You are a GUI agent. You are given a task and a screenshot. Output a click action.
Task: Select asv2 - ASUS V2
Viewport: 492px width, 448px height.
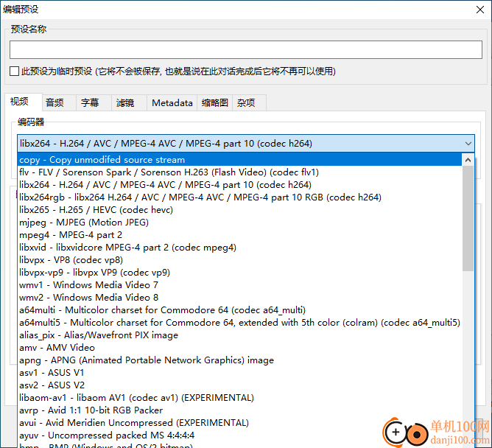pos(239,385)
